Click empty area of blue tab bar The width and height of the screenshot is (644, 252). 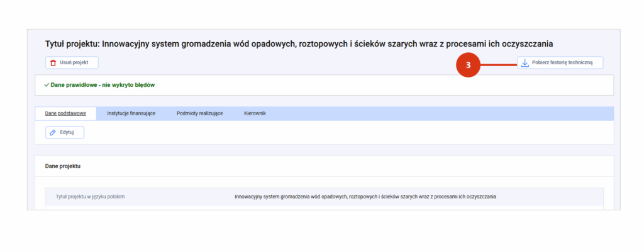[x=440, y=113]
